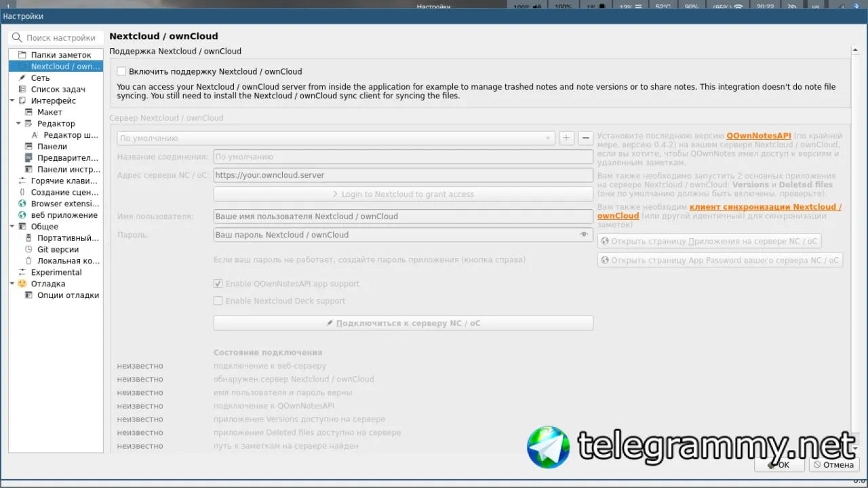Click the Имя пользователя input field
Image resolution: width=868 pixels, height=488 pixels.
403,217
